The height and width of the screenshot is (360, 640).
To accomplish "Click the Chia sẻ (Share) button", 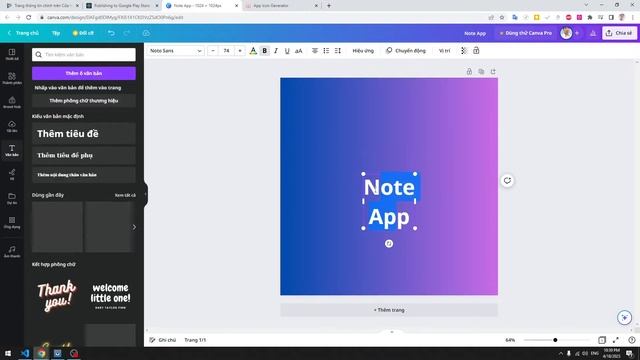I will pos(619,33).
